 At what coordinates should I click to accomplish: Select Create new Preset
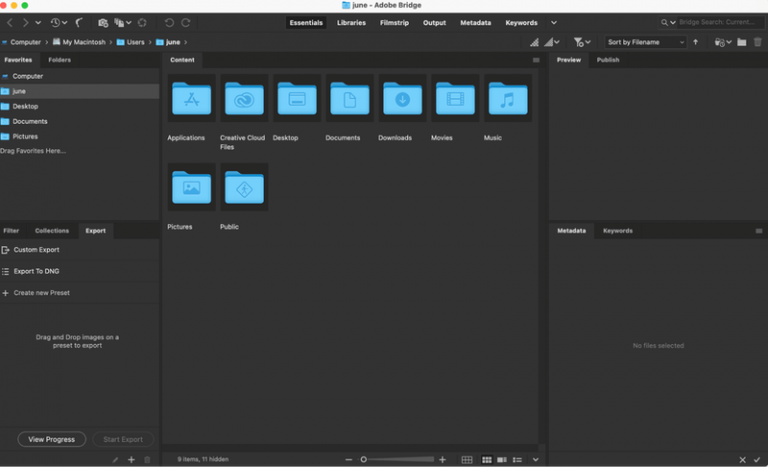tap(41, 293)
